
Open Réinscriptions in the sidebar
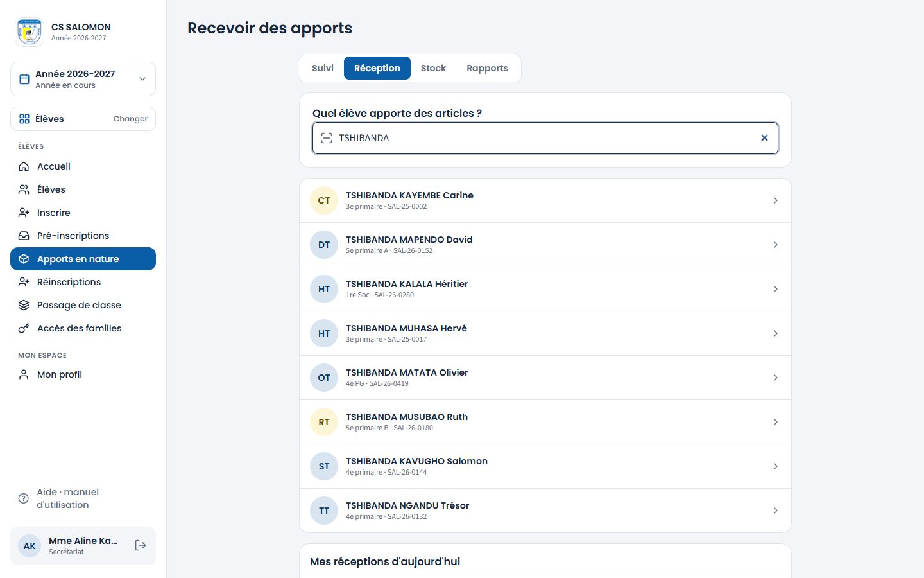[83, 282]
